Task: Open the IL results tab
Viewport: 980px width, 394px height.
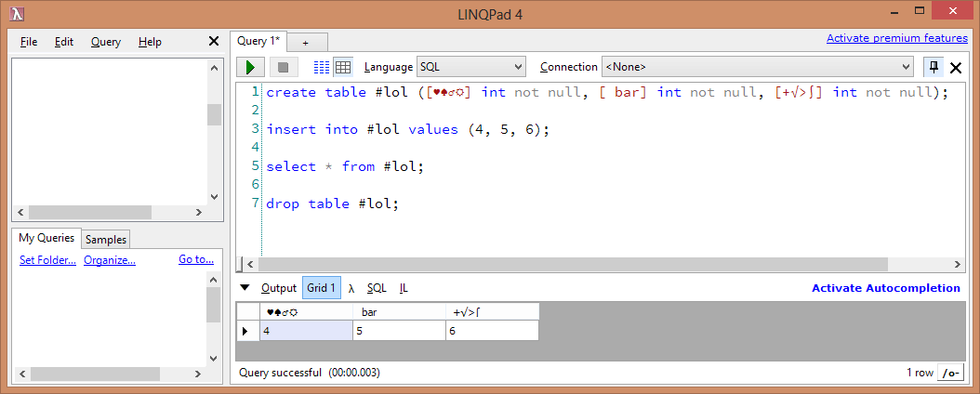Action: 404,288
